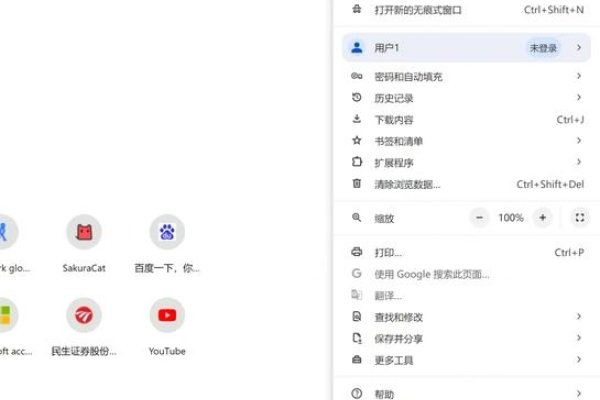This screenshot has height=400, width=600.
Task: Click the 查找和修改 document search icon
Action: (x=357, y=316)
